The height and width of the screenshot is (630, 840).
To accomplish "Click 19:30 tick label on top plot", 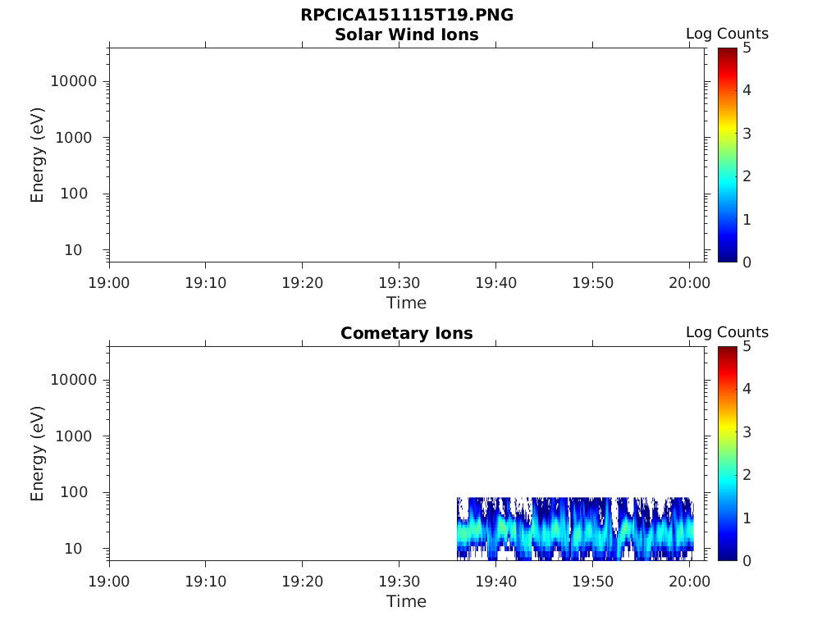I will [x=399, y=283].
